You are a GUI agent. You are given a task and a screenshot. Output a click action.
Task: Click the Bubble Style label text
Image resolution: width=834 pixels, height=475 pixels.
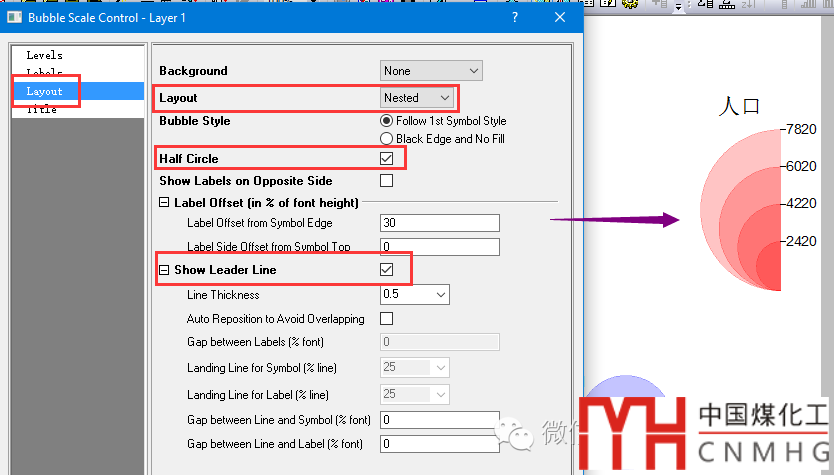tap(195, 121)
